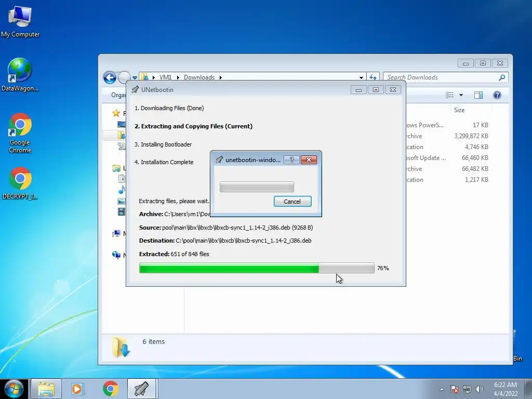The height and width of the screenshot is (399, 532).
Task: Click the Explorer forward arrow button
Action: point(124,77)
